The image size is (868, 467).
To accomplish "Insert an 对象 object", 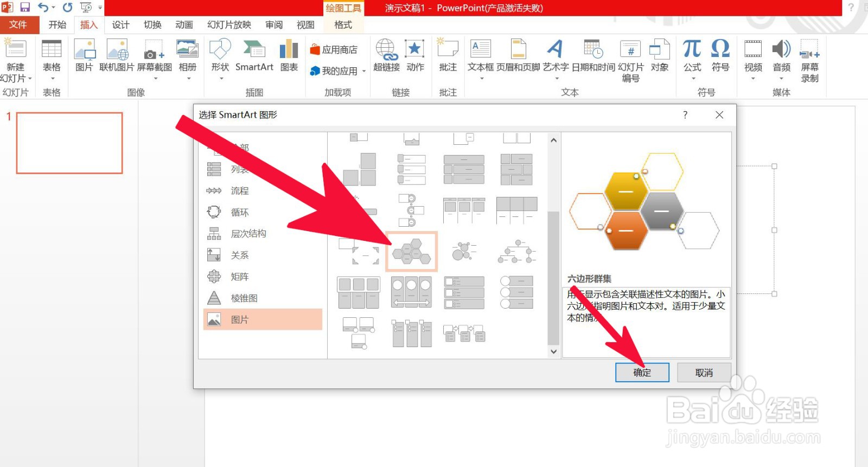I will tap(660, 56).
